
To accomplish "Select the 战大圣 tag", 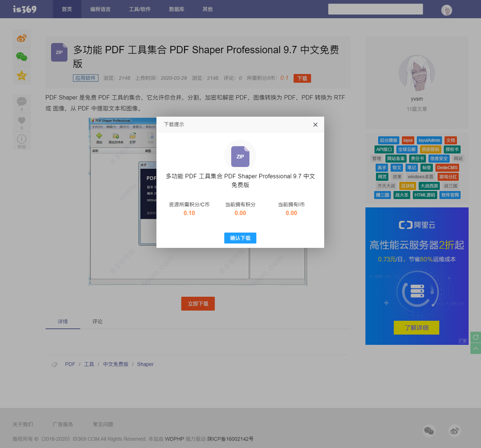I will (402, 195).
